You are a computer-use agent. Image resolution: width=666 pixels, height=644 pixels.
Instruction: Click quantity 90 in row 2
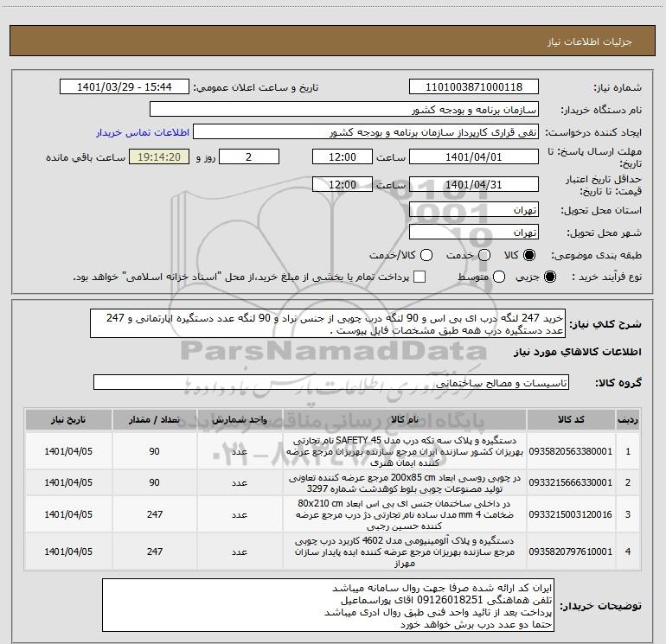coord(155,482)
